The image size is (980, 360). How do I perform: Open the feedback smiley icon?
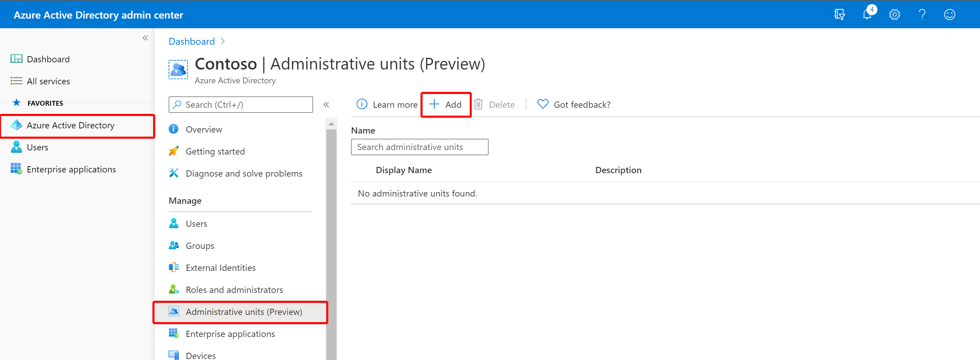pyautogui.click(x=950, y=14)
